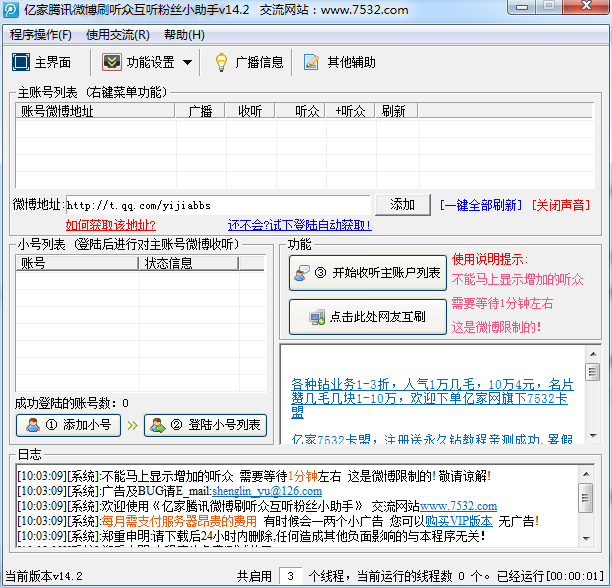Viewport: 612px width, 588px height.
Task: Click the 一键全部刷新 link
Action: (480, 205)
